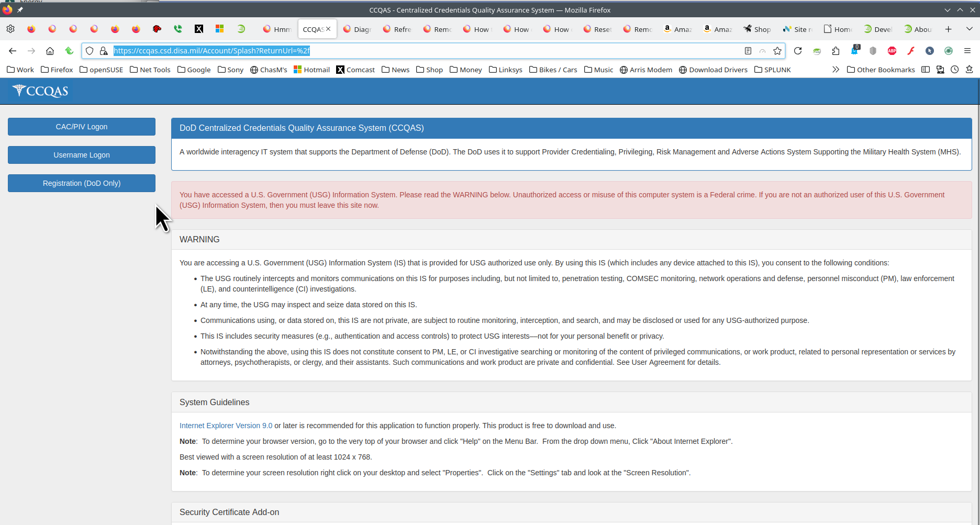Open the Arris Modem bookmark

[x=646, y=70]
